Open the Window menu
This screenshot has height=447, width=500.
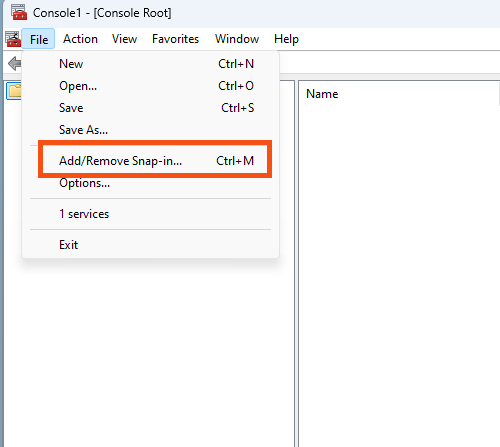point(237,39)
